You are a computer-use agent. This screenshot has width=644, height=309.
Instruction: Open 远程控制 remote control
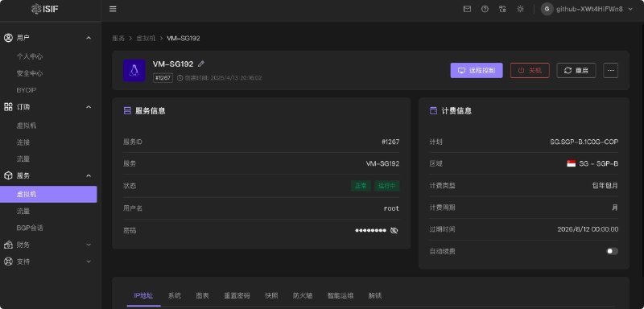click(477, 71)
